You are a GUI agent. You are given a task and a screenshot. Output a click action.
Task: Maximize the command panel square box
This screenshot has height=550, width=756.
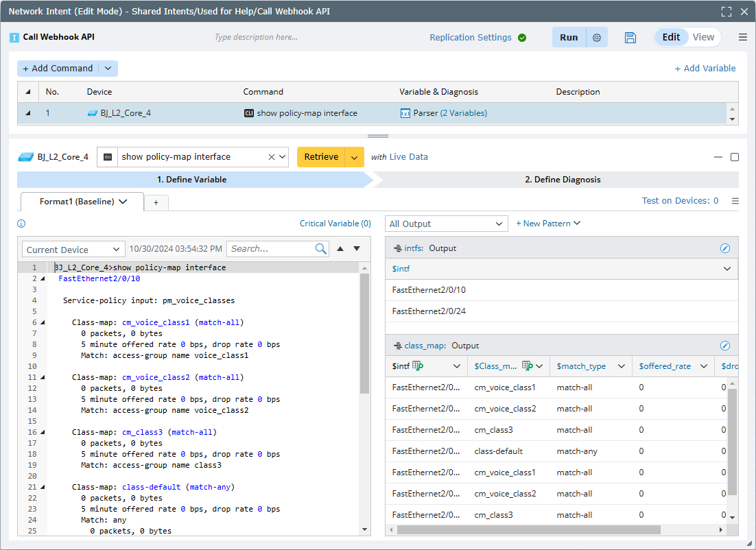pos(735,157)
